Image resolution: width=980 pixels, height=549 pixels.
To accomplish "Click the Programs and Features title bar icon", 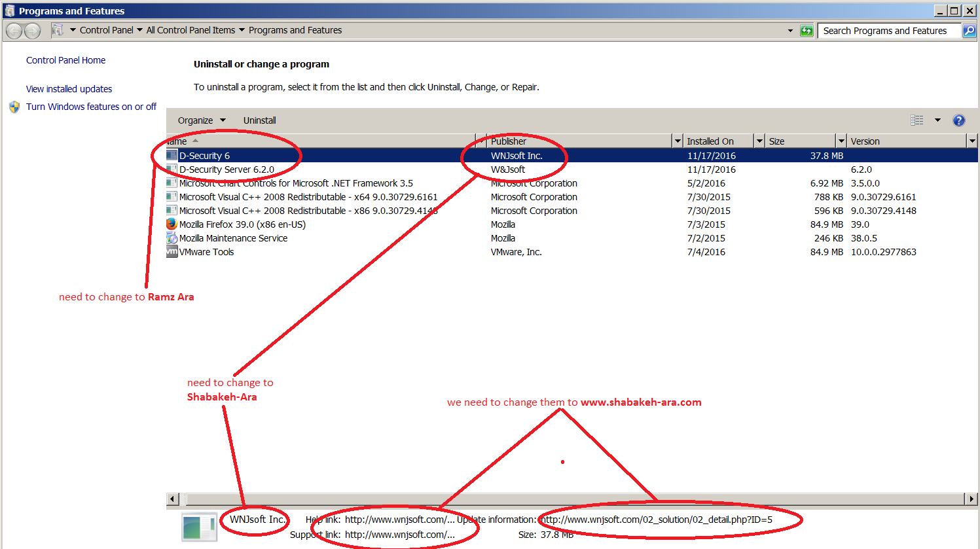I will pos(10,10).
